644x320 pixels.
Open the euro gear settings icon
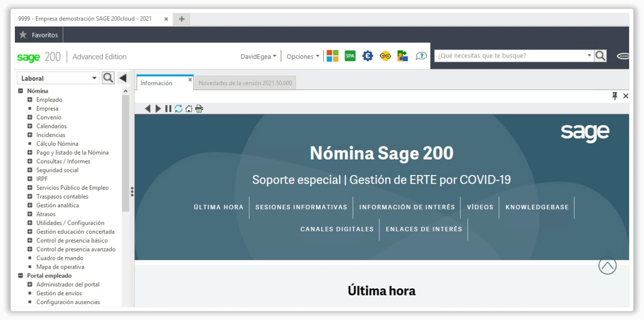367,56
